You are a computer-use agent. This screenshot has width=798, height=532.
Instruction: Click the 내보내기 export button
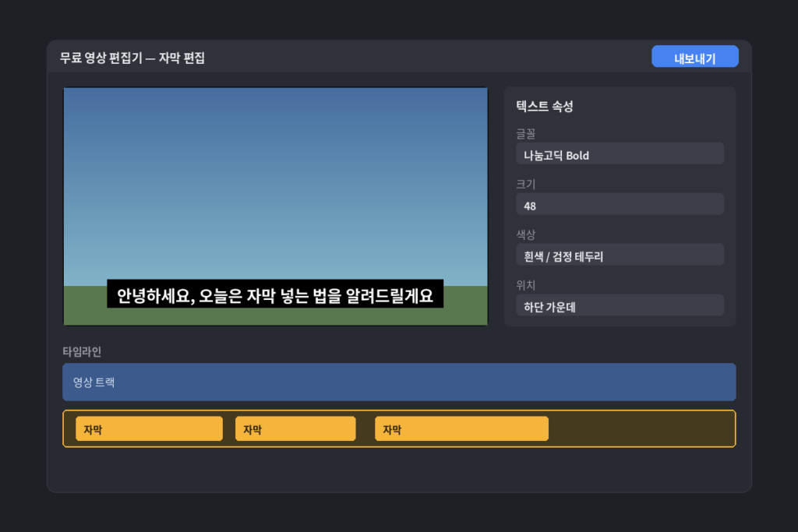click(x=694, y=56)
